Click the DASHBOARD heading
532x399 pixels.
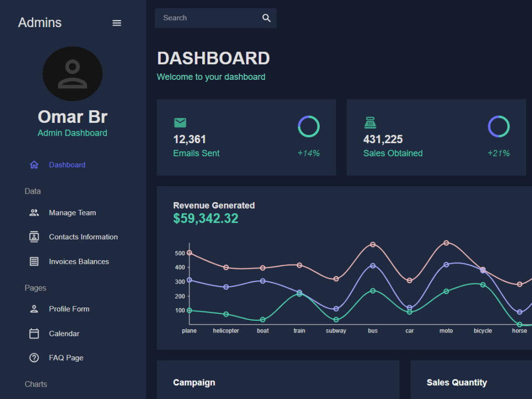213,59
